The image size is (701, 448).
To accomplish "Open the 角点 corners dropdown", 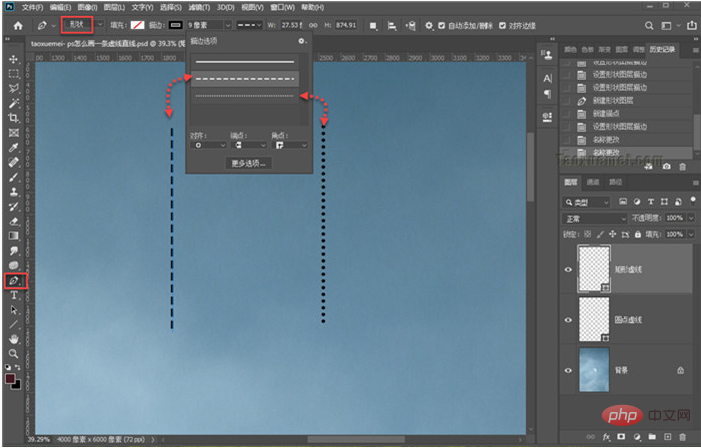I will 290,145.
